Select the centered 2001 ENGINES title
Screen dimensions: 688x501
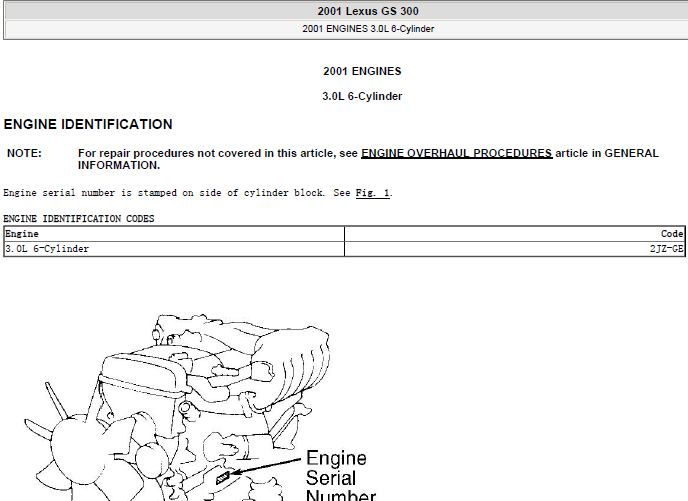coord(362,71)
